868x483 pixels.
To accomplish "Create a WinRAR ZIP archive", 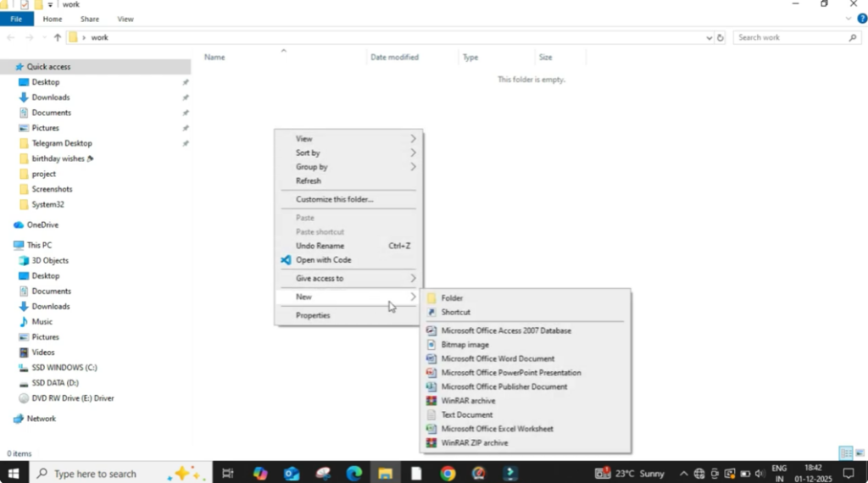I will (x=525, y=442).
